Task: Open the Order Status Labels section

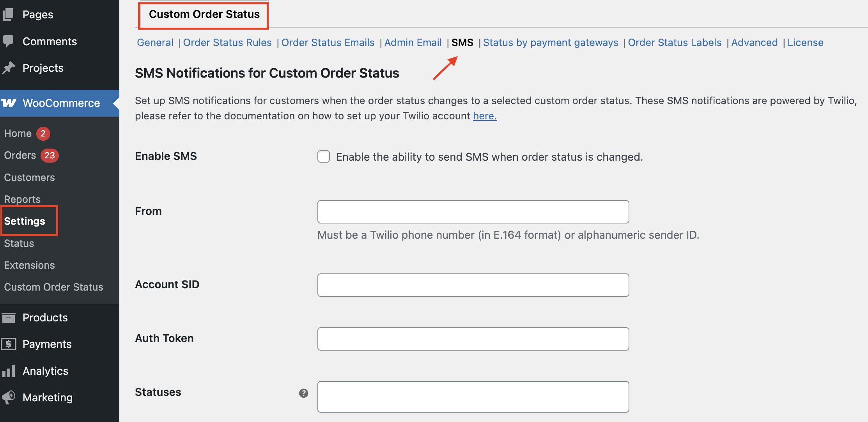Action: click(x=675, y=43)
